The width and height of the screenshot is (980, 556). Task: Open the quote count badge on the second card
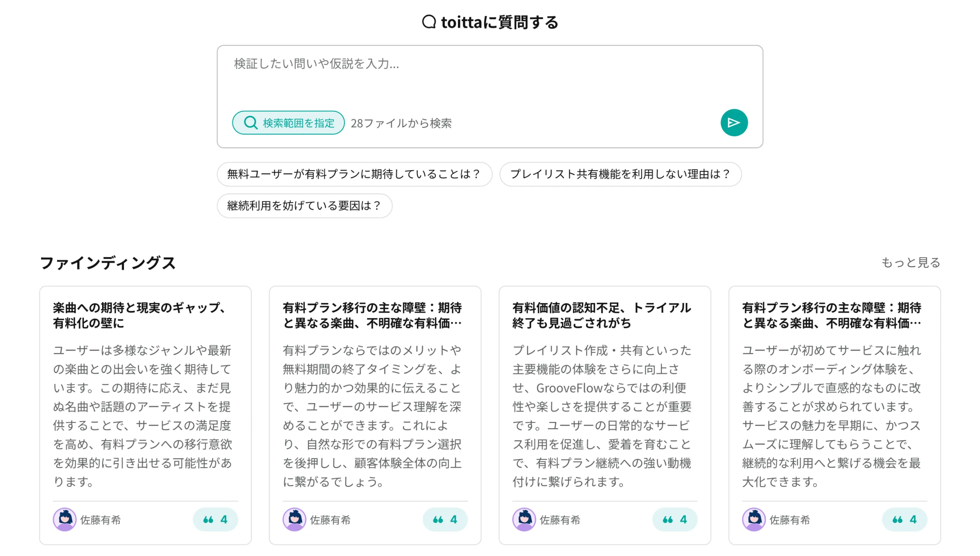445,519
